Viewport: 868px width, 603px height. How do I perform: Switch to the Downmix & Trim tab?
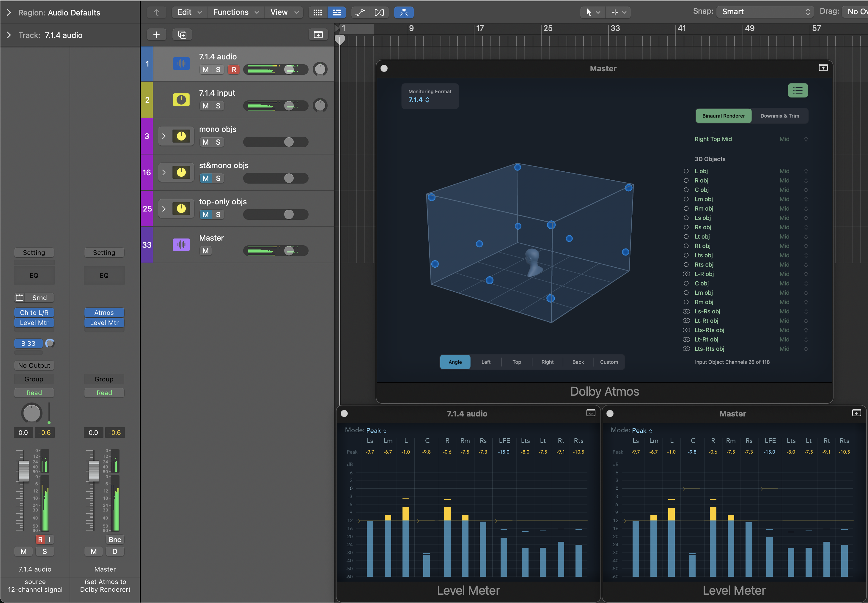click(x=779, y=116)
